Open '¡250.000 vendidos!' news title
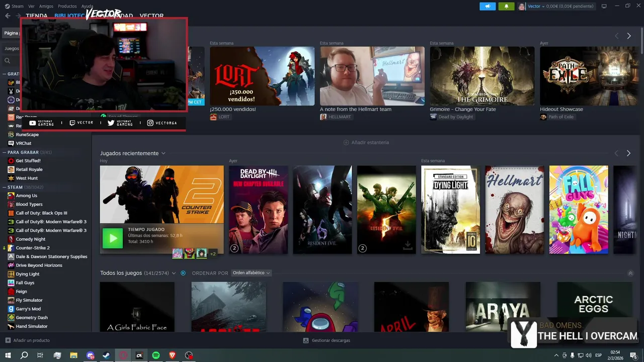 [233, 109]
